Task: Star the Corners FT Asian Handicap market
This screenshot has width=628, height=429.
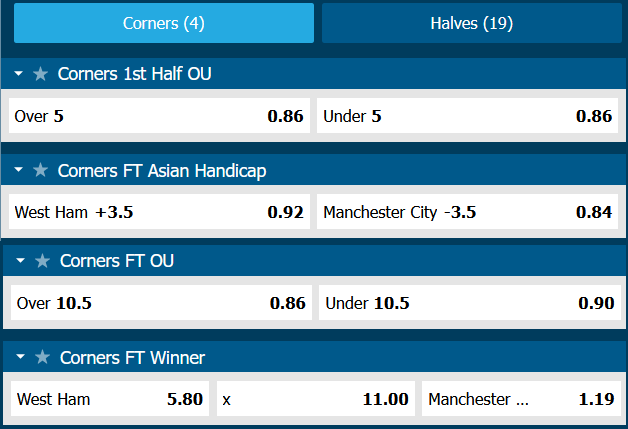Action: click(x=40, y=171)
